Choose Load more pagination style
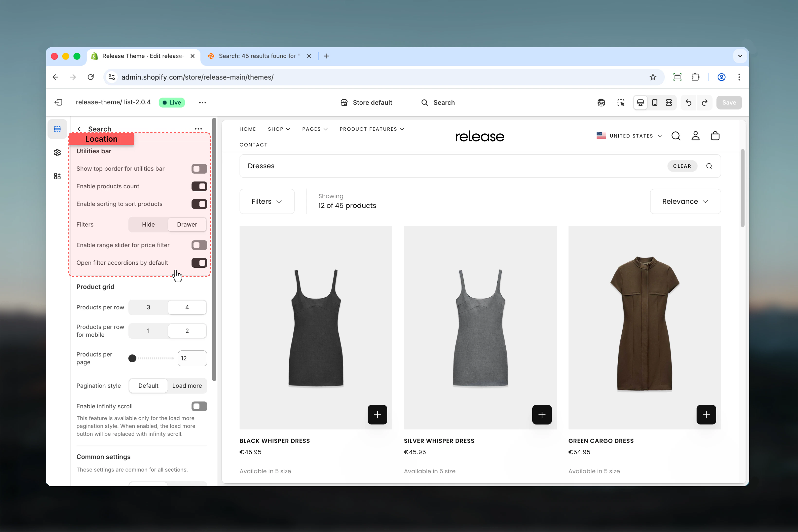 [x=187, y=385]
